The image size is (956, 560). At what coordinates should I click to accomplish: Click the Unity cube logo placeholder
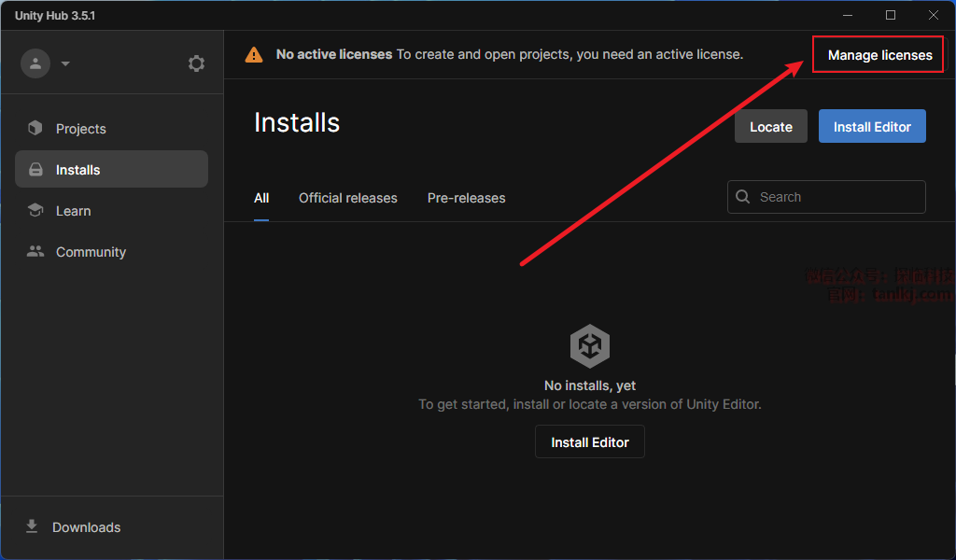pyautogui.click(x=590, y=347)
